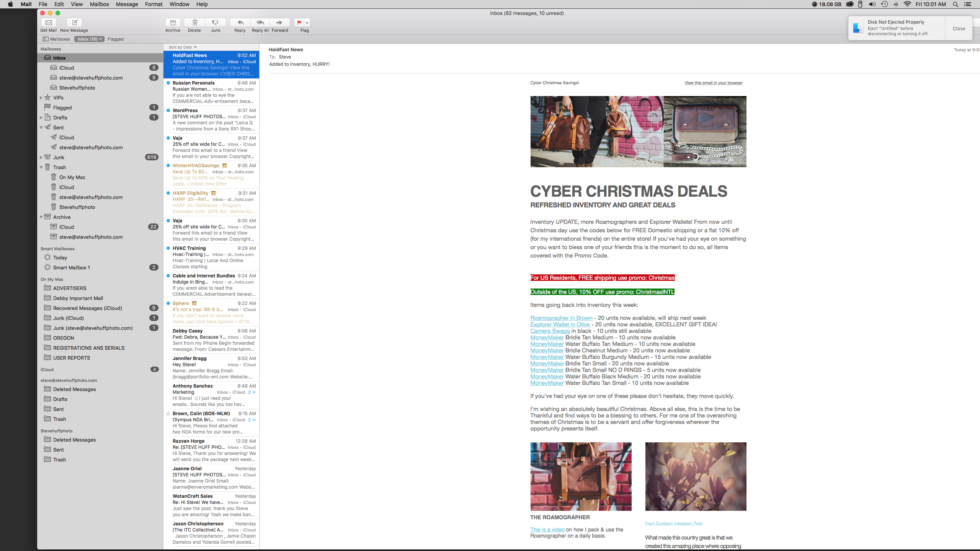The height and width of the screenshot is (551, 980).
Task: Select iCloud inbox under Inbox
Action: (x=100, y=68)
